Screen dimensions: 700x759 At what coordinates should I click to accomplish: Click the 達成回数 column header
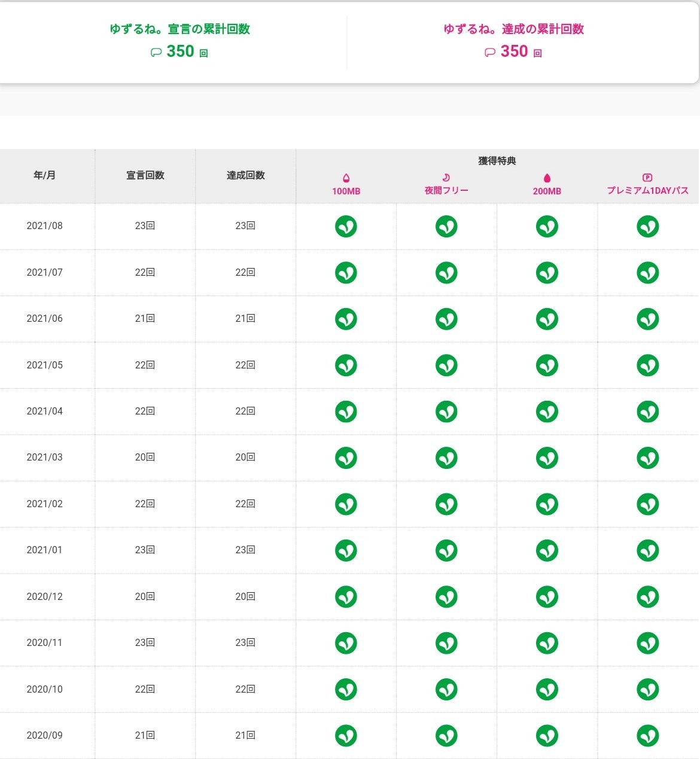(x=245, y=175)
